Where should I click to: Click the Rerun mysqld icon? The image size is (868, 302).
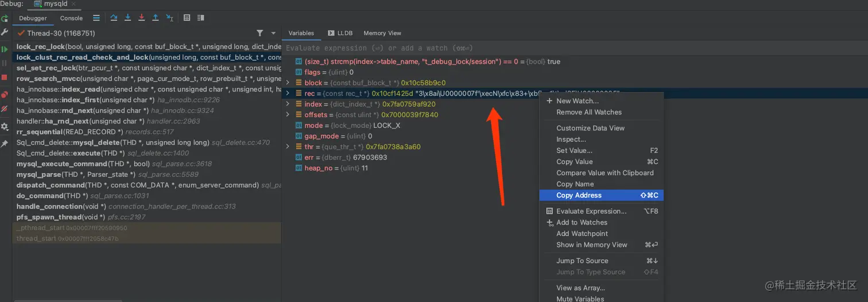pos(5,18)
